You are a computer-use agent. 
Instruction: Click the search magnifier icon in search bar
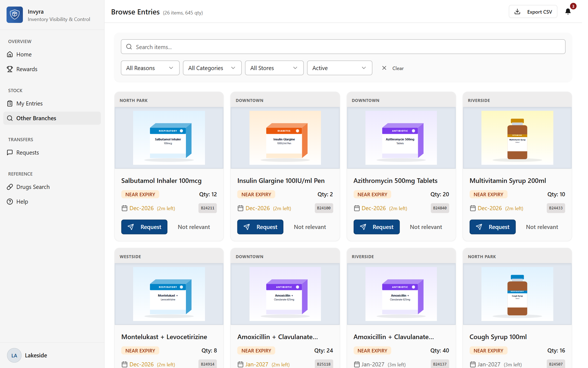[129, 47]
